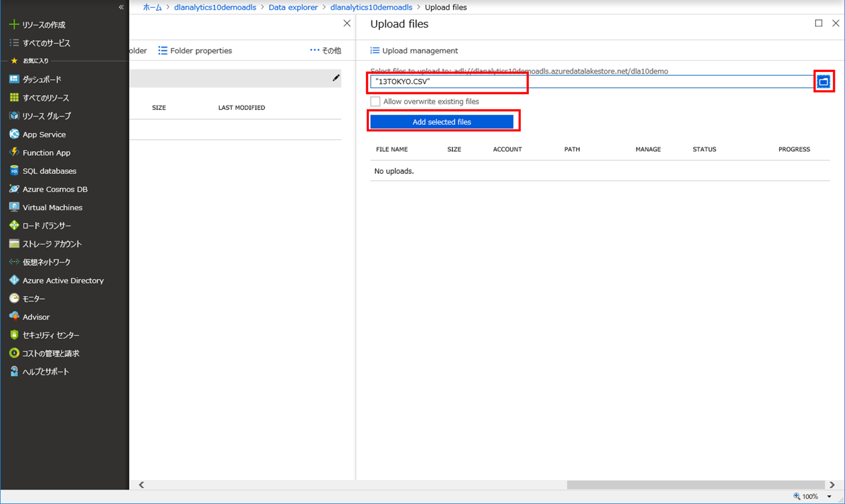Open the その他 more options menu
This screenshot has height=504, width=845.
click(x=325, y=50)
